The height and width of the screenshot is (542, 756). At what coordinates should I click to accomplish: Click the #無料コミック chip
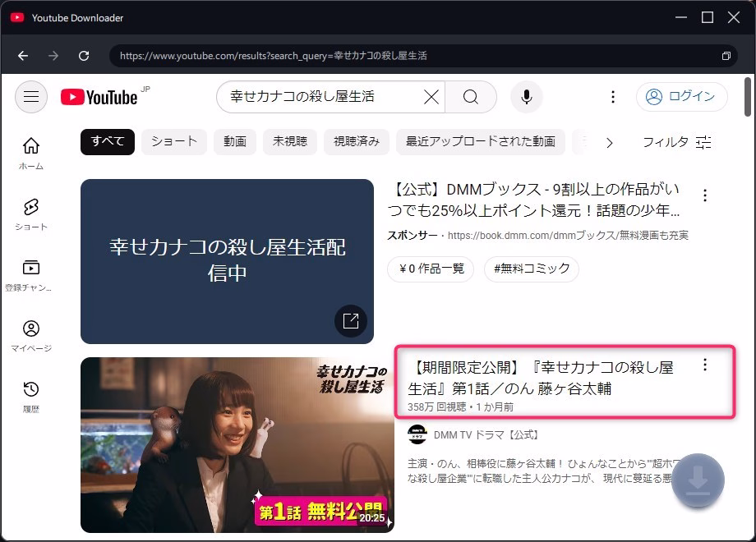532,269
